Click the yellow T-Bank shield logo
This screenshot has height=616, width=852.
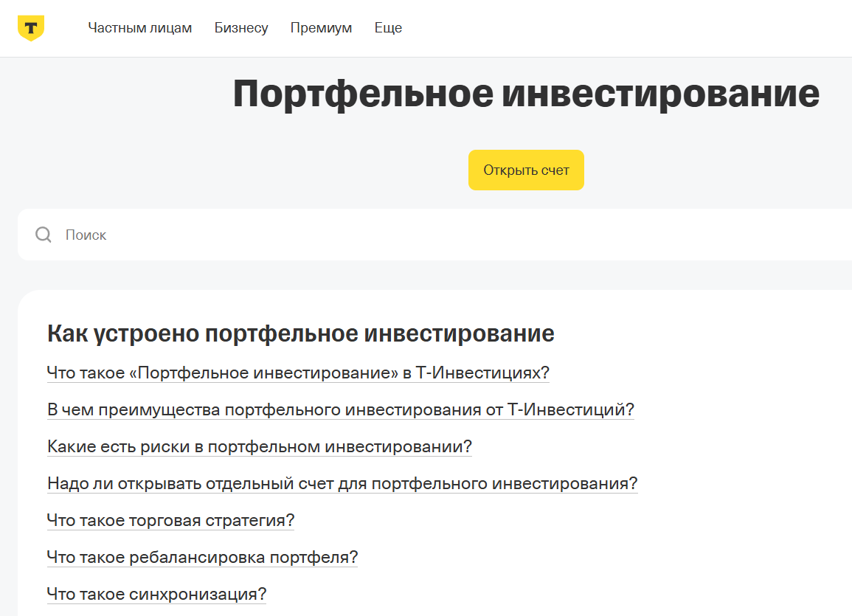coord(30,28)
